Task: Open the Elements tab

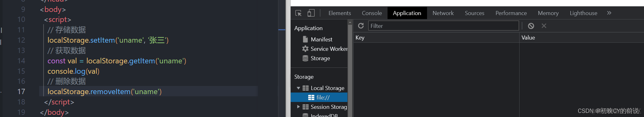Action: pyautogui.click(x=340, y=13)
